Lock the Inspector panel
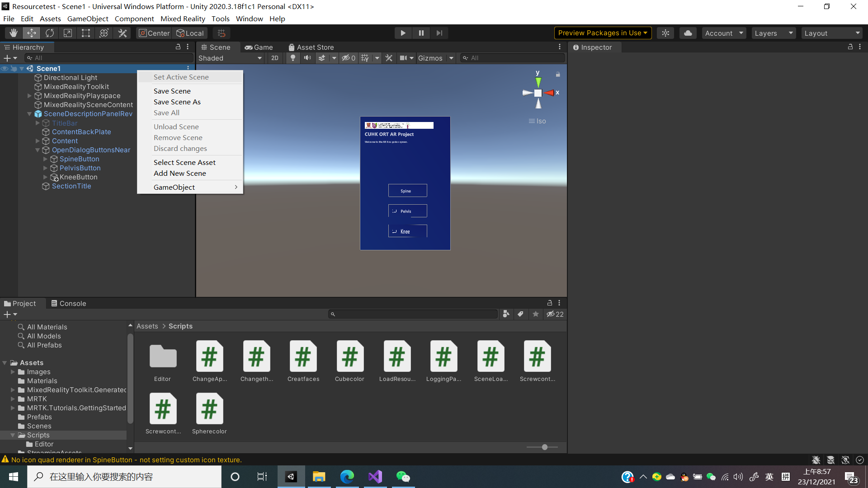The width and height of the screenshot is (868, 488). [x=850, y=47]
